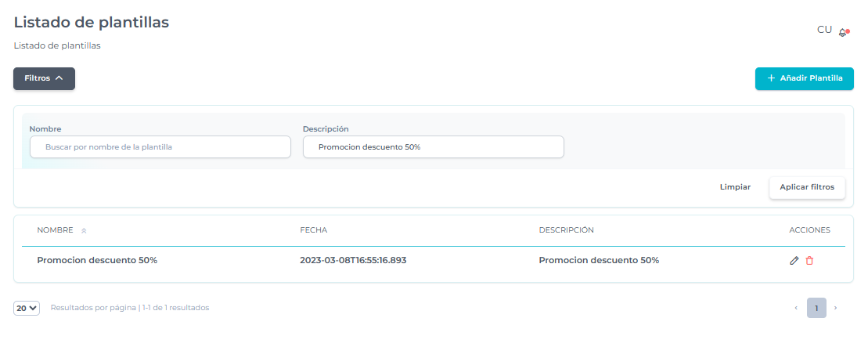Image resolution: width=868 pixels, height=347 pixels.
Task: Open the CU user menu
Action: pyautogui.click(x=824, y=30)
